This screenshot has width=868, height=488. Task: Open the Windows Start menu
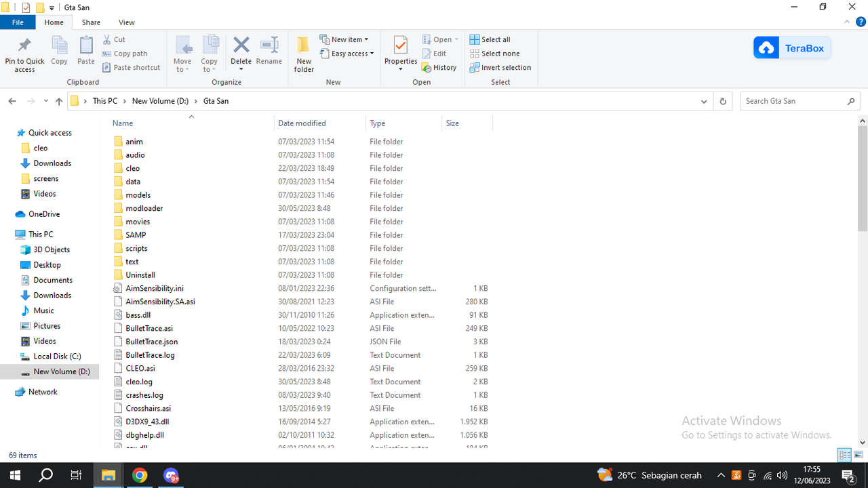pyautogui.click(x=15, y=475)
